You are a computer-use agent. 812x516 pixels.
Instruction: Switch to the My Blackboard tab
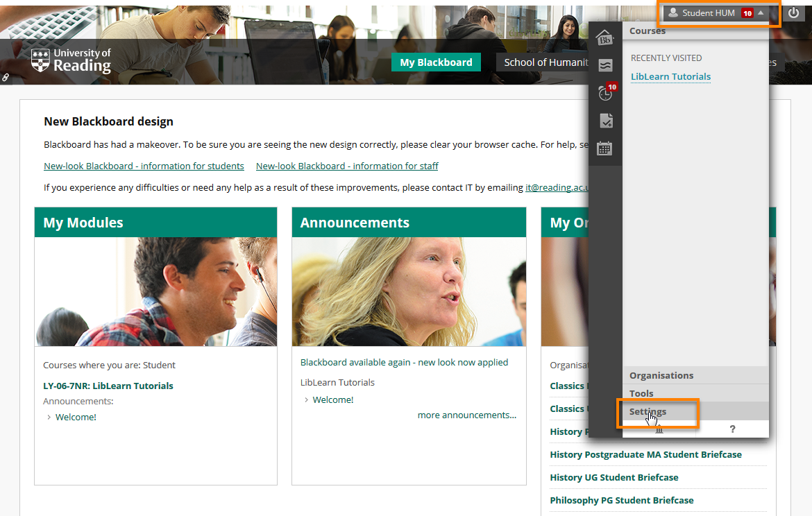click(x=436, y=62)
